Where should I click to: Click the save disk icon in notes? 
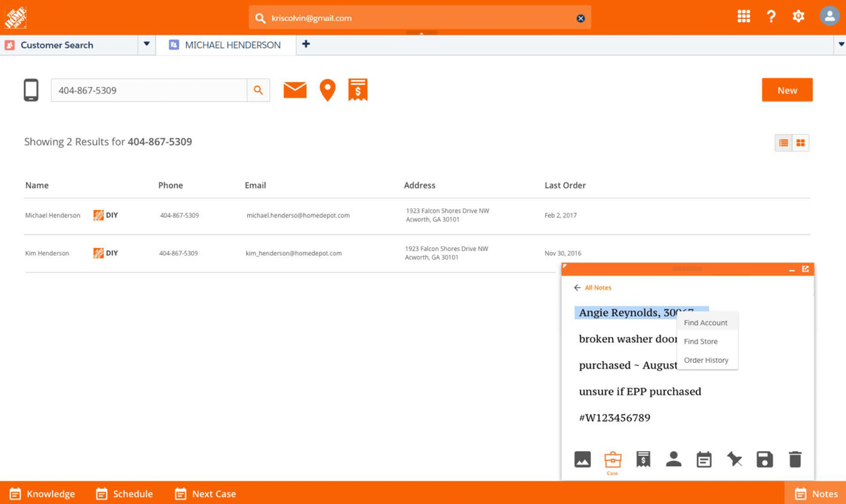coord(764,460)
